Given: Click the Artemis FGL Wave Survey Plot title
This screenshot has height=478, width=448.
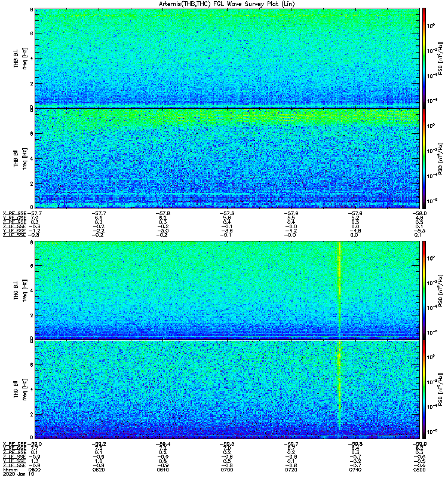Looking at the screenshot, I should [x=226, y=4].
